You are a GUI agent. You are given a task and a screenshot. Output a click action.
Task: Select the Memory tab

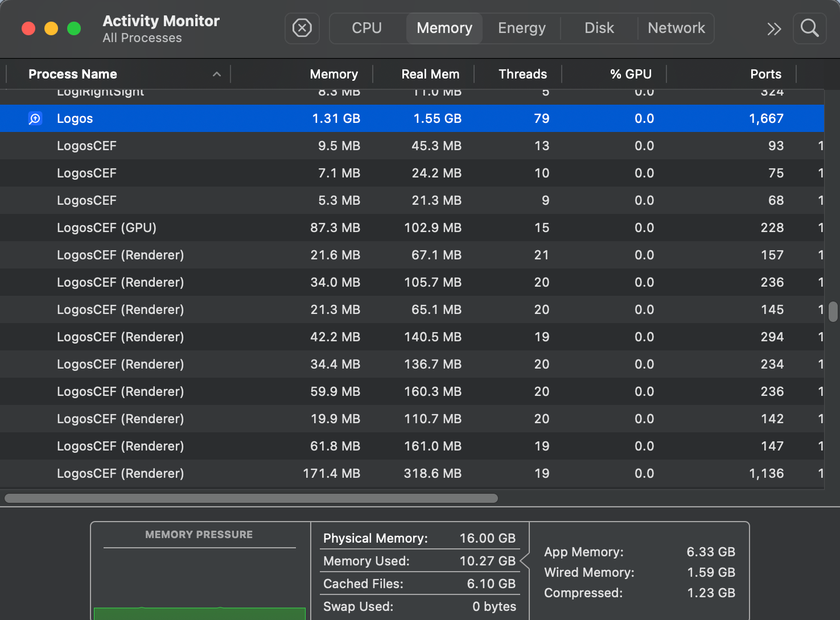click(444, 28)
